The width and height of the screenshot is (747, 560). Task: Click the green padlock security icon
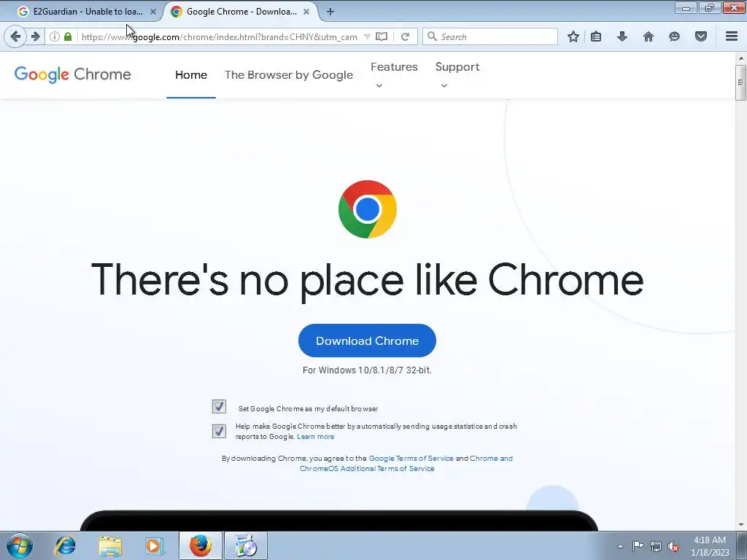click(x=68, y=36)
